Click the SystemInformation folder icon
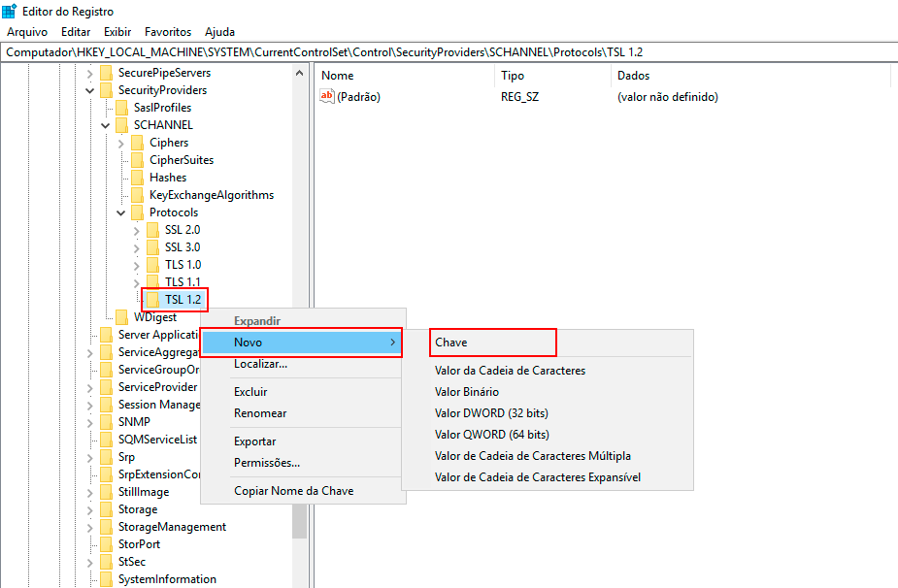 click(107, 579)
